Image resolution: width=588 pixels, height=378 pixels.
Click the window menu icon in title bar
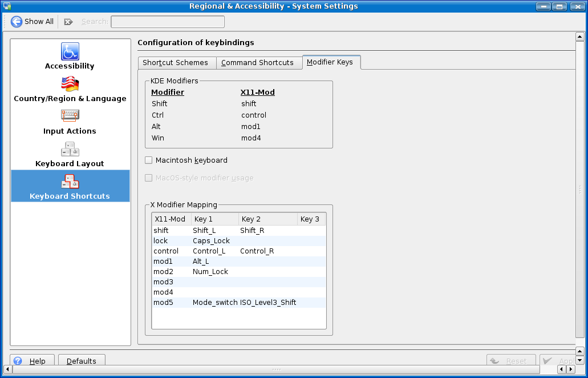pyautogui.click(x=7, y=6)
